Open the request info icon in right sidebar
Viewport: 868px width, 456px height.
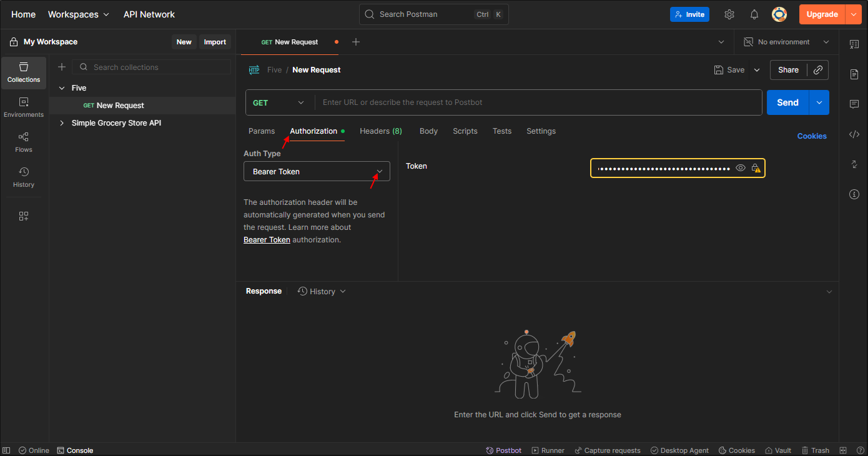[x=854, y=194]
